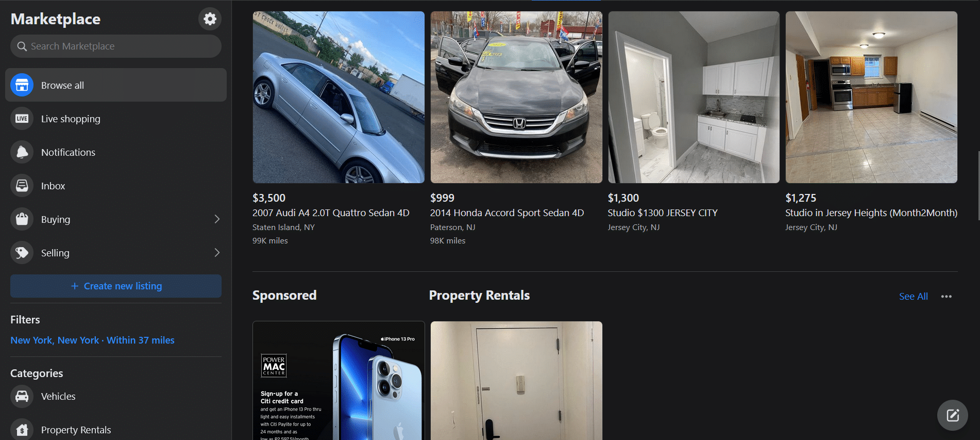The width and height of the screenshot is (980, 440).
Task: Click the Browse all storefront icon
Action: (x=22, y=85)
